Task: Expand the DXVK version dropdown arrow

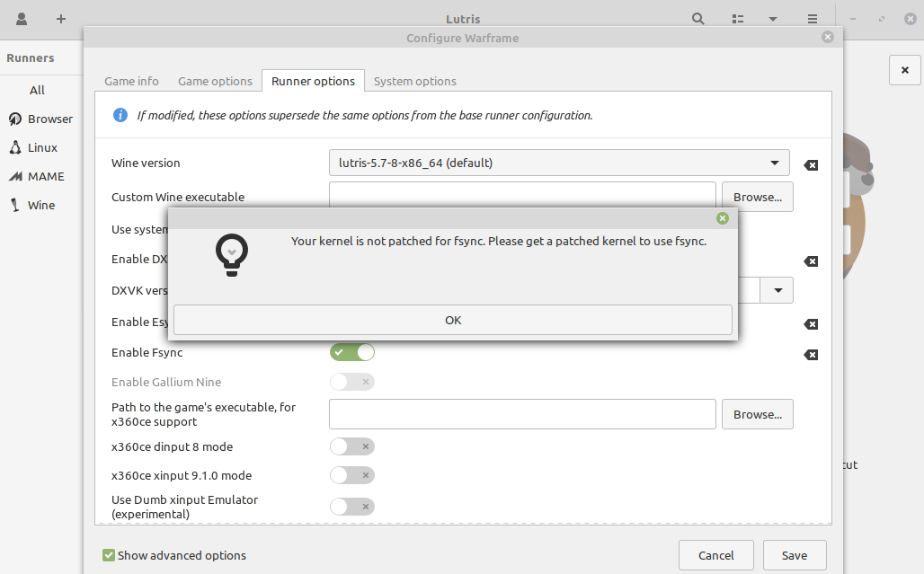Action: pos(777,290)
